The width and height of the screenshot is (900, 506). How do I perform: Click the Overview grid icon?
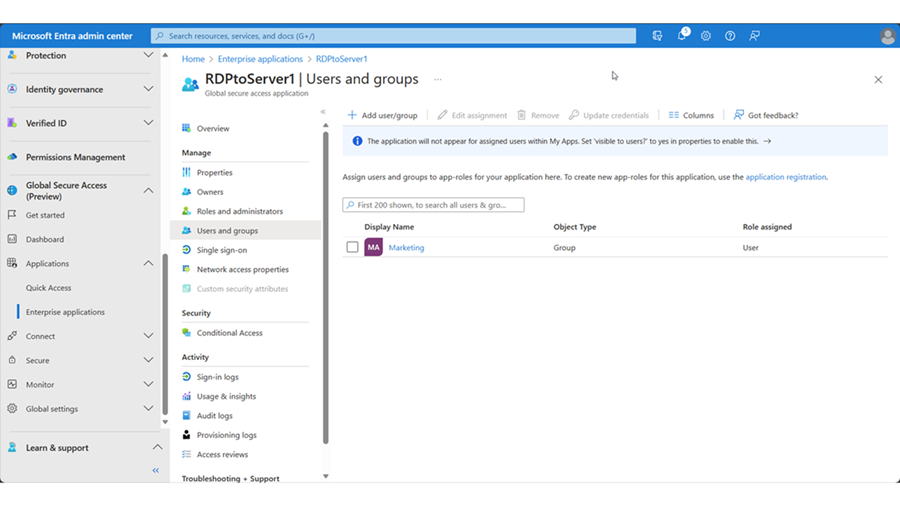186,128
